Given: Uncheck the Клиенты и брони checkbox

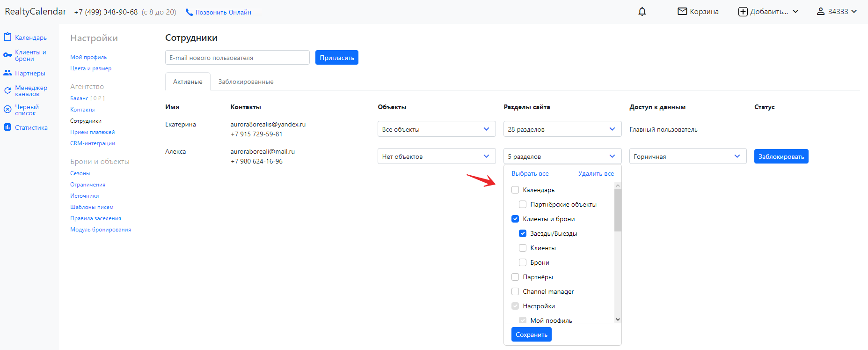Looking at the screenshot, I should (515, 219).
